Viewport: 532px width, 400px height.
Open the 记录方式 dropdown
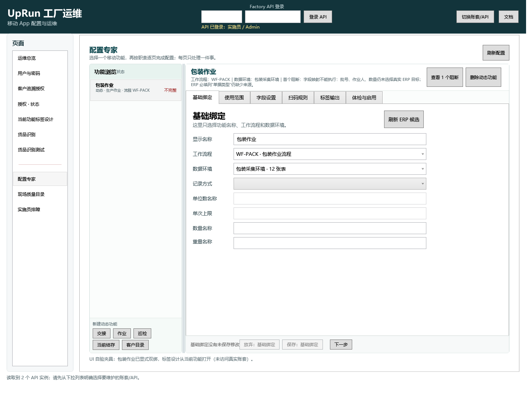tap(330, 184)
